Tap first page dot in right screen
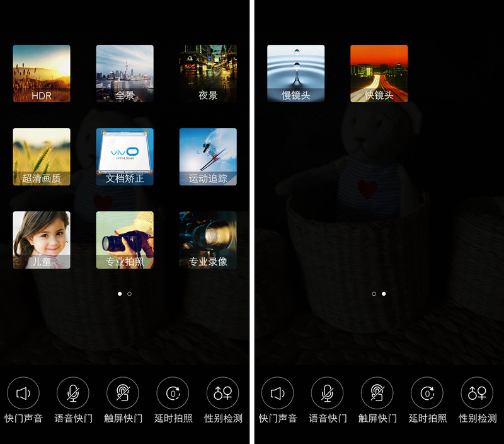The height and width of the screenshot is (444, 504). [x=374, y=294]
